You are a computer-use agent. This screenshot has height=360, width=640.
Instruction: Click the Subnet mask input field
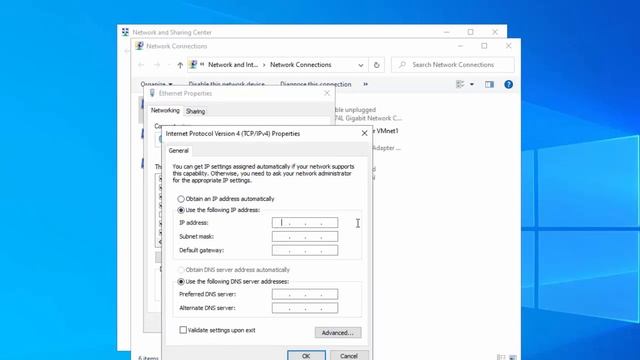305,236
